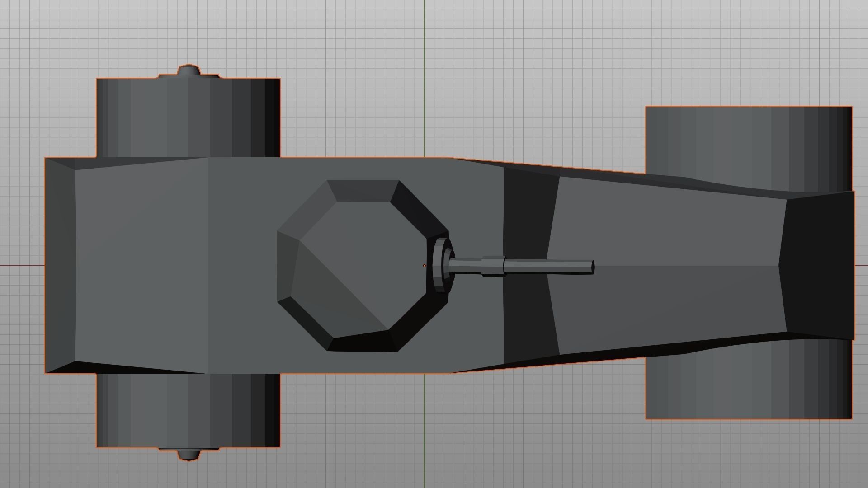Click the hub cap atop the upper-left wheel
This screenshot has height=488, width=868.
(x=189, y=71)
